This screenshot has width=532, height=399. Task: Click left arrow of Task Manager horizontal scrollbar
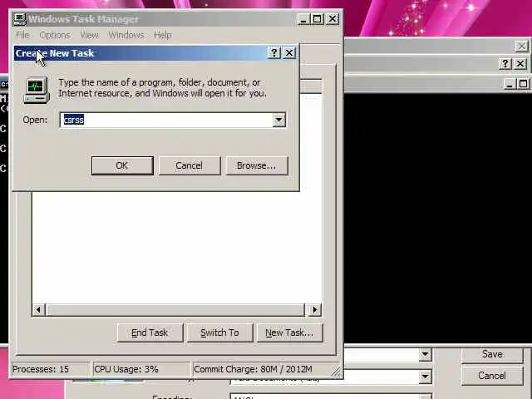pos(39,310)
